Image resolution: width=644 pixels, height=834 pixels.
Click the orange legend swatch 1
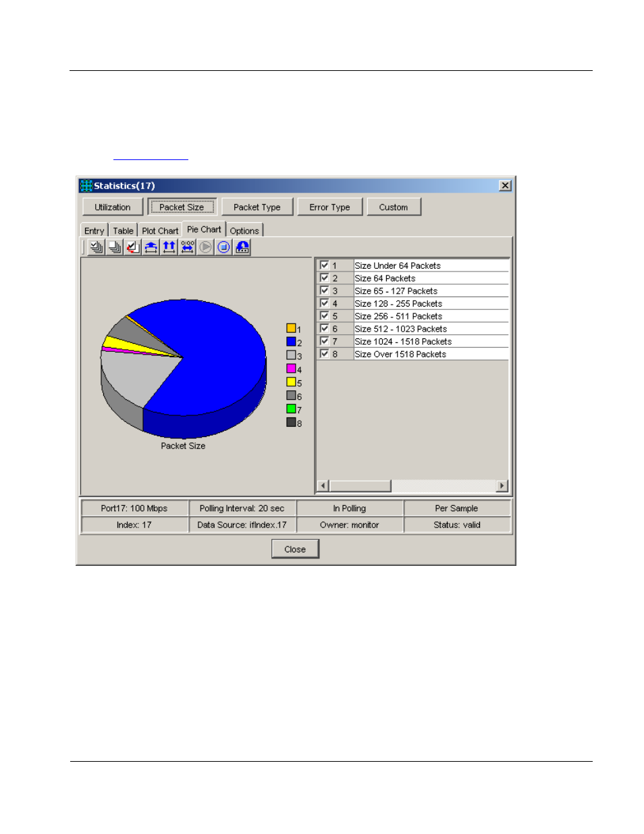(x=291, y=328)
